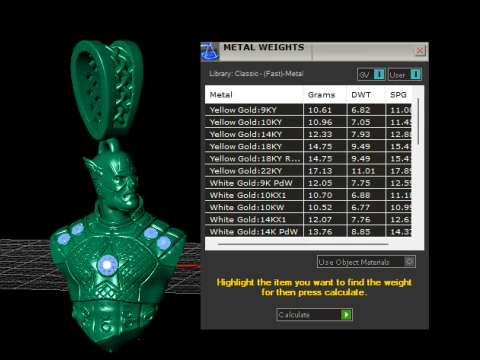Viewport: 480px width, 360px height.
Task: Click the horizontal scrollbar under metals table
Action: click(303, 244)
